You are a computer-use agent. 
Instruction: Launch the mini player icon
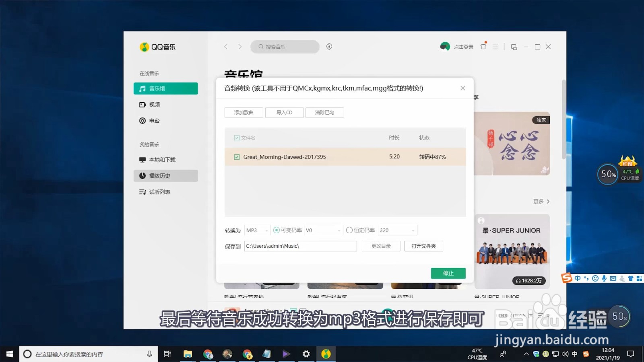[514, 47]
